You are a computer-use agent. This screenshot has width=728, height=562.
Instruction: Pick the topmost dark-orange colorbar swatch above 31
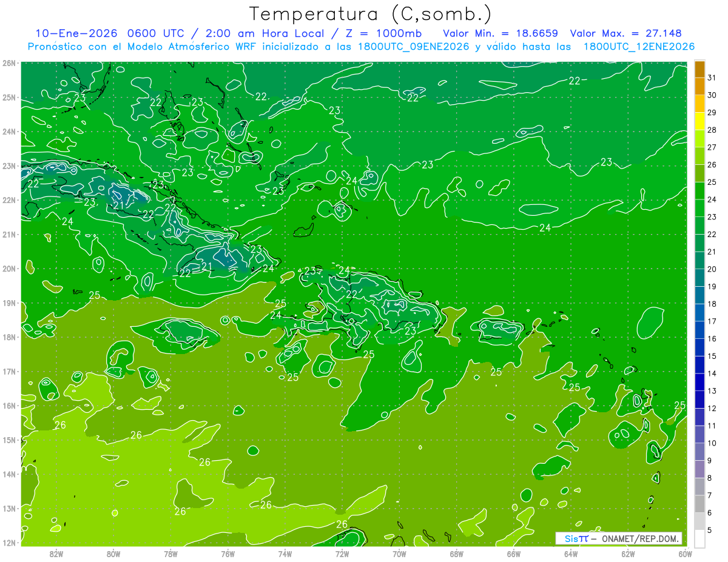click(x=699, y=69)
